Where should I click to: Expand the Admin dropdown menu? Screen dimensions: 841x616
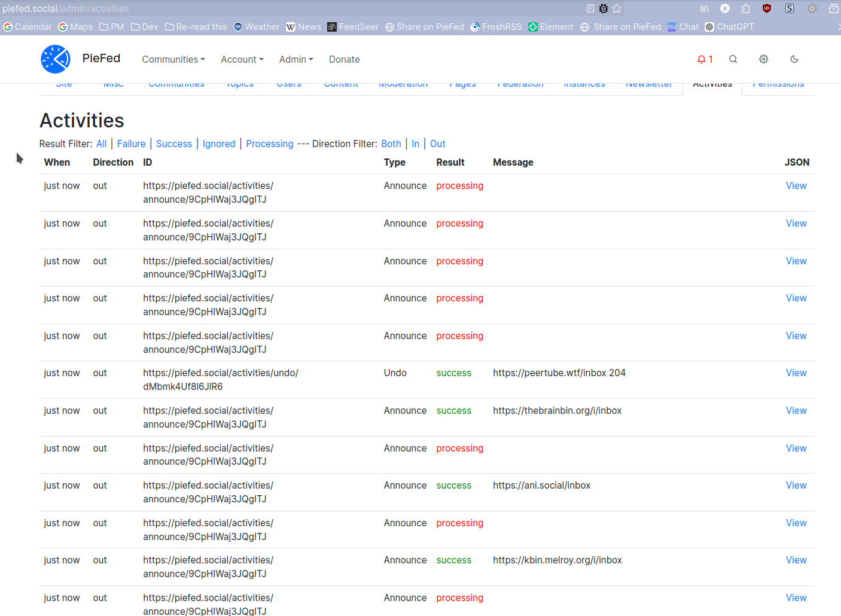tap(296, 60)
